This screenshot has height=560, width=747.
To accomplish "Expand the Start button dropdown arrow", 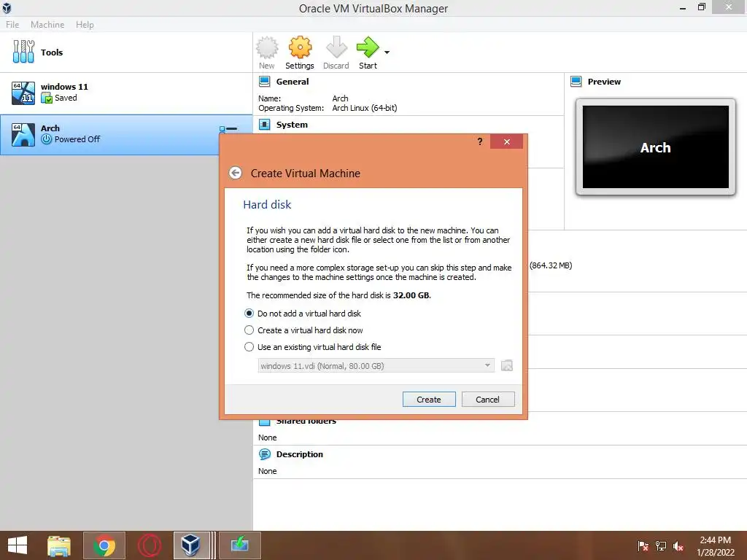I will [387, 52].
